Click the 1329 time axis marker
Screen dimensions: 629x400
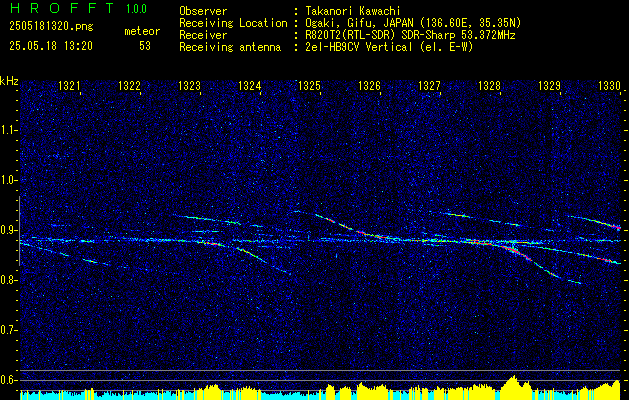549,85
